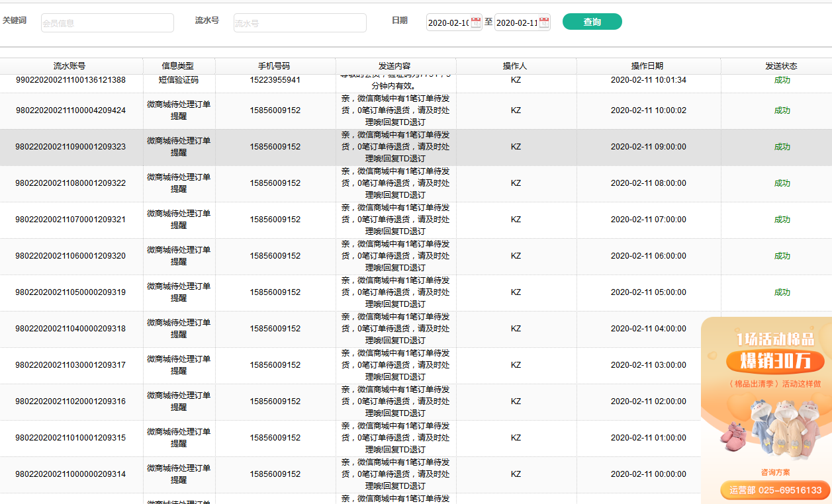Sort by the 操作日期 column header
The height and width of the screenshot is (504, 832).
pyautogui.click(x=647, y=66)
